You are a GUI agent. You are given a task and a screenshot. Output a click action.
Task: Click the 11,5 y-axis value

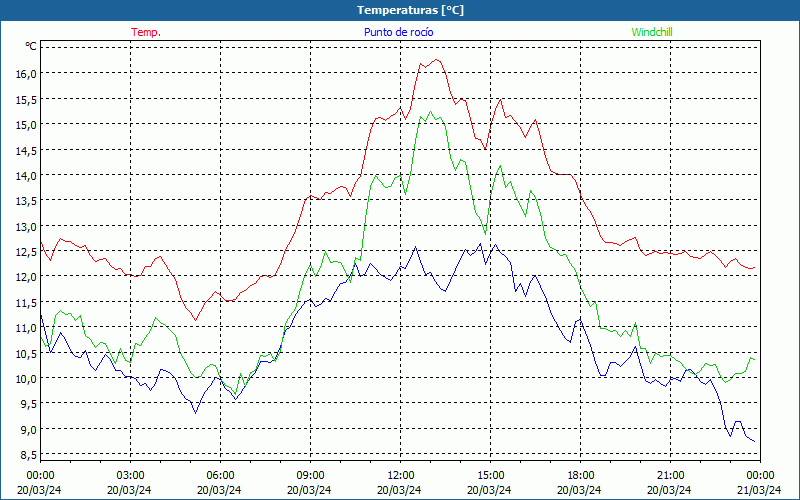[x=27, y=303]
